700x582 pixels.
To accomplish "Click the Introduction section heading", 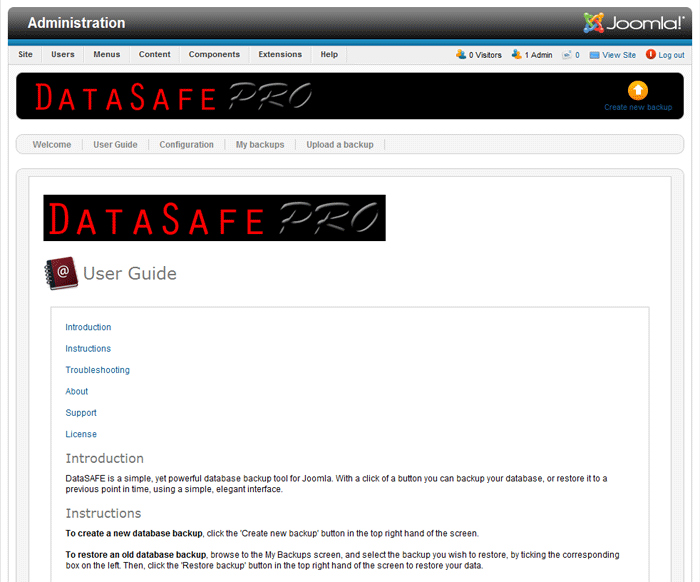I will coord(104,458).
